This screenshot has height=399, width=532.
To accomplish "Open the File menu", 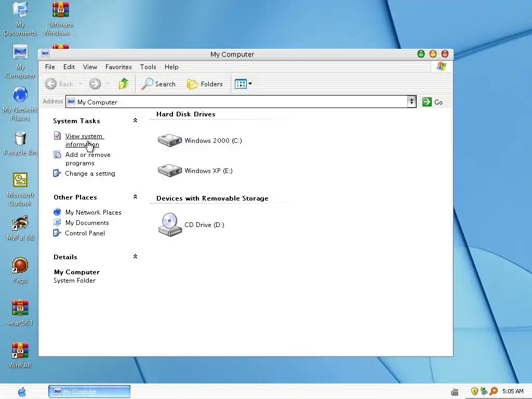I will [x=50, y=67].
